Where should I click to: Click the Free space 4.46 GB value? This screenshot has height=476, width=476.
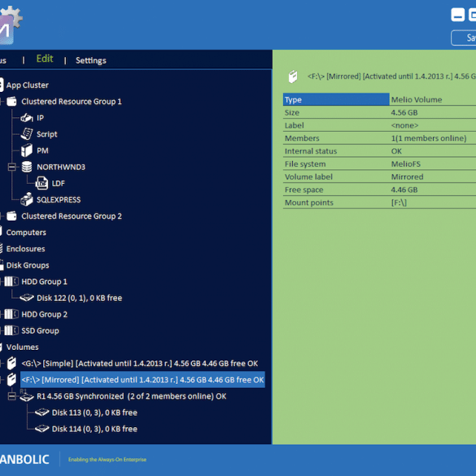coord(404,190)
